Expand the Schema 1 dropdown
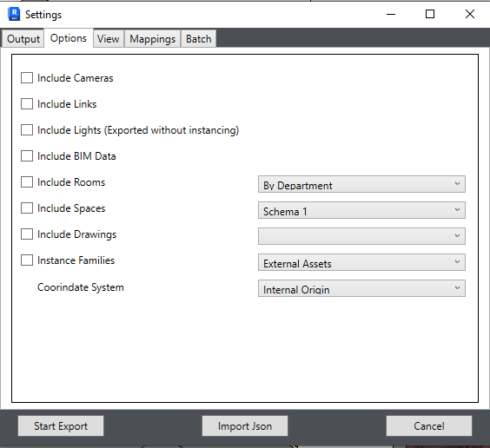490x448 pixels. [x=361, y=210]
